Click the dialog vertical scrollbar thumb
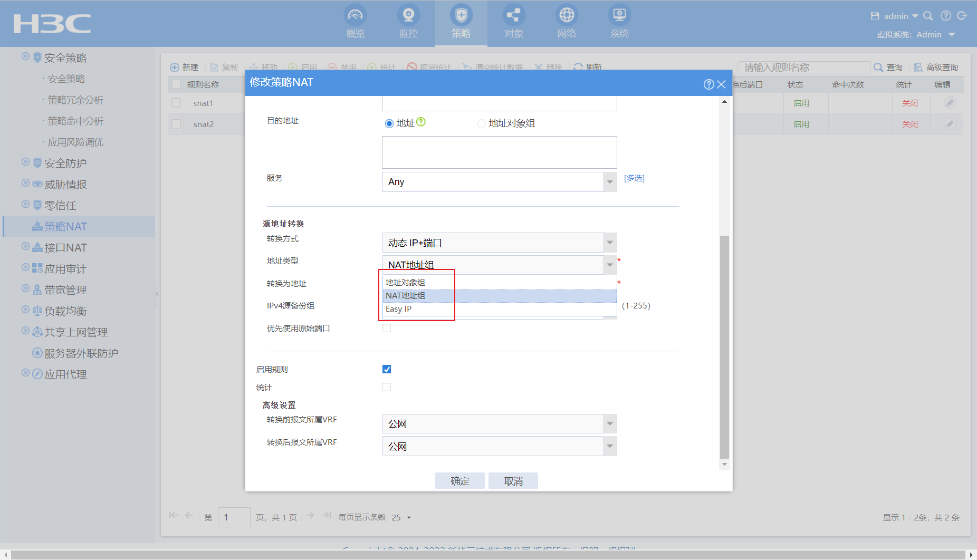Image resolution: width=977 pixels, height=560 pixels. pos(724,347)
